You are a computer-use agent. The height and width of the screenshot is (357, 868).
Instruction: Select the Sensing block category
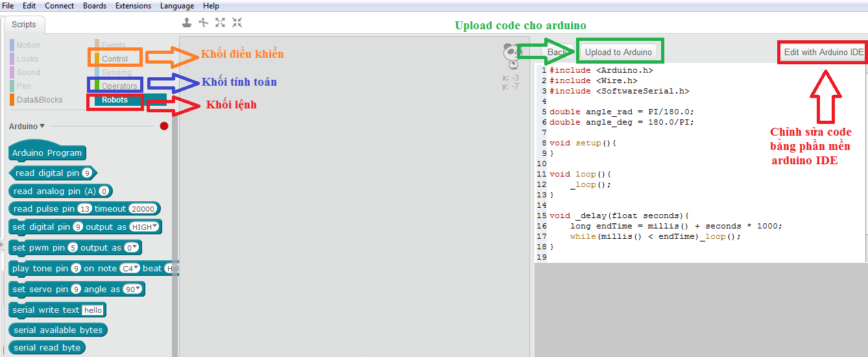(x=113, y=73)
